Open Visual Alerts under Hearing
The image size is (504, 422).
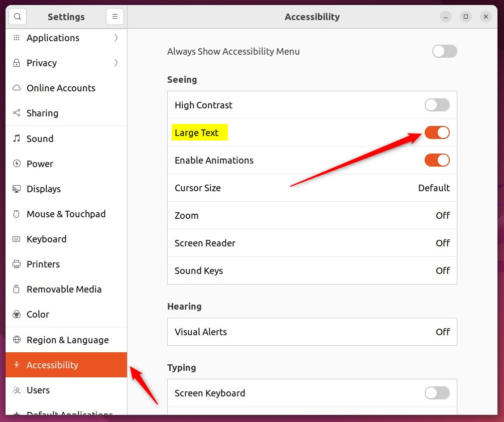point(312,332)
